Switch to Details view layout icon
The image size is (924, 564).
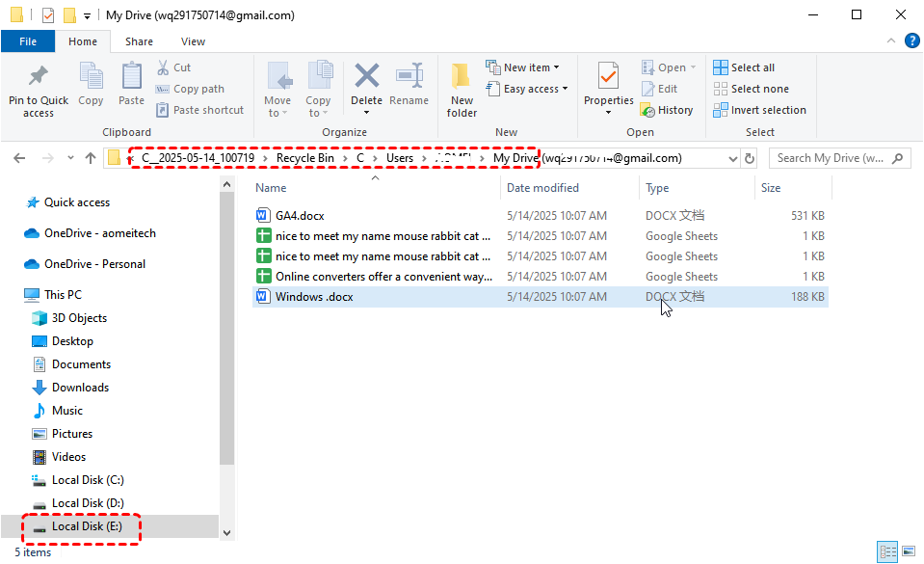(887, 551)
